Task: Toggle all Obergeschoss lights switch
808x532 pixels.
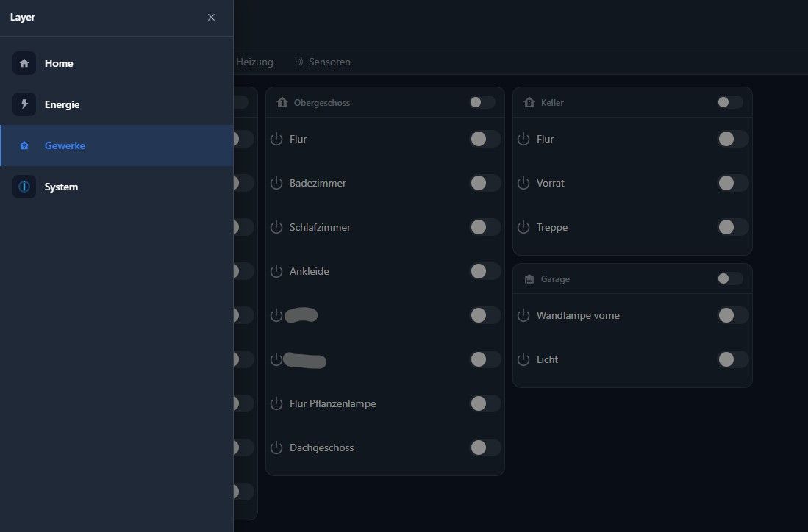Action: pyautogui.click(x=482, y=102)
